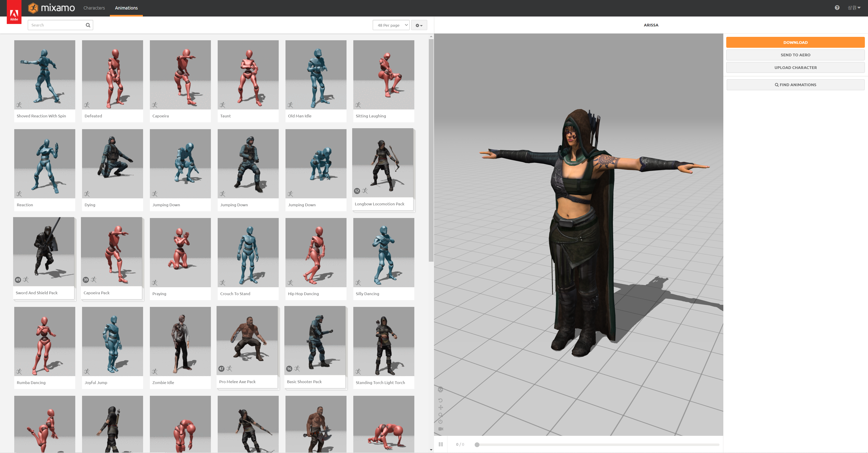
Task: Click the scrollbar up arrow
Action: tap(431, 36)
